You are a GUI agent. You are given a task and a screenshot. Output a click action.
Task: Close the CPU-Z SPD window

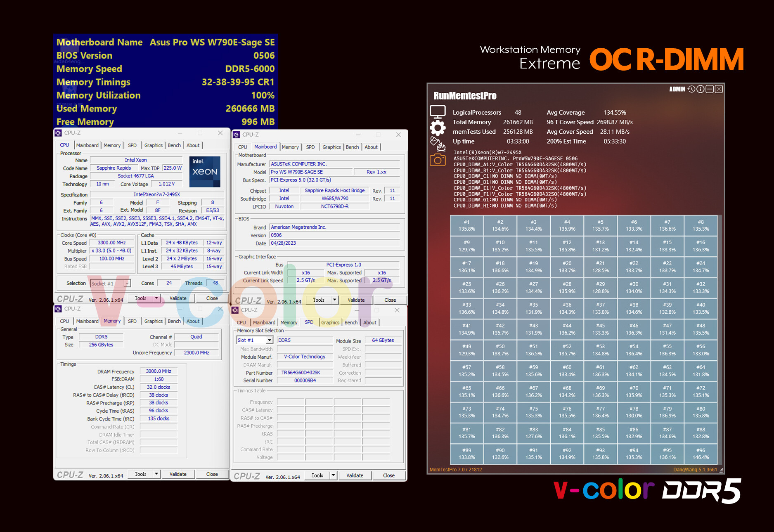coord(397,310)
